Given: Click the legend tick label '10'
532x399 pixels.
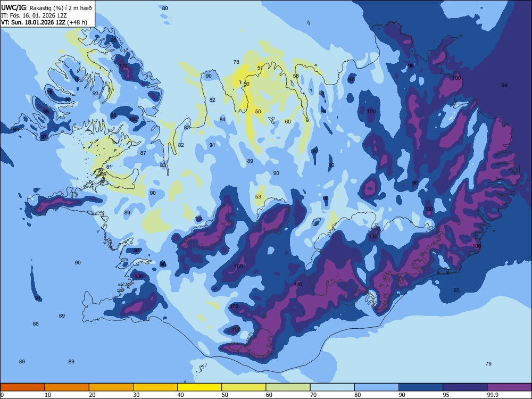Looking at the screenshot, I should coord(48,395).
